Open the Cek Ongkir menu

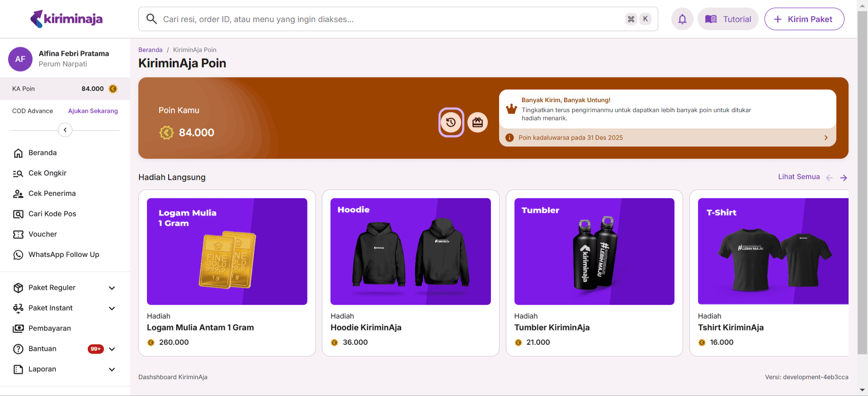pos(47,173)
